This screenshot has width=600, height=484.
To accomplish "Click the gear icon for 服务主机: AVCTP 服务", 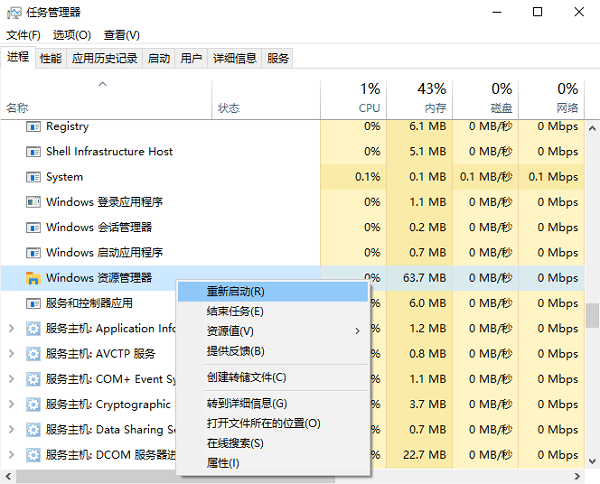I will pos(32,353).
